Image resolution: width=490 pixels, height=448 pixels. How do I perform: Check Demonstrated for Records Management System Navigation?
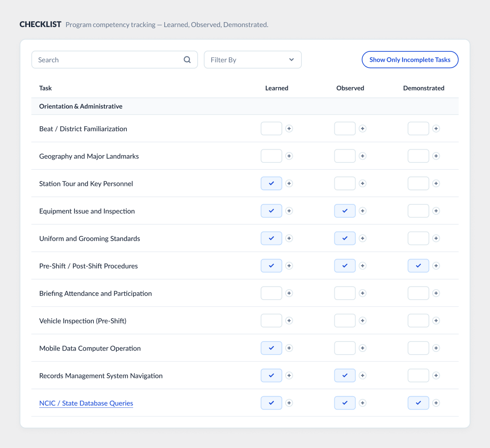tap(418, 375)
